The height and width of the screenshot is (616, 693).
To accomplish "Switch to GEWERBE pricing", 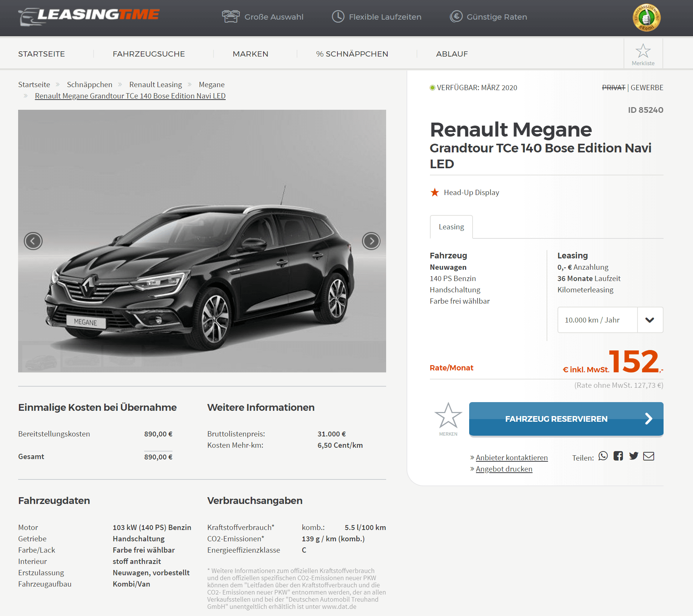I will (647, 88).
